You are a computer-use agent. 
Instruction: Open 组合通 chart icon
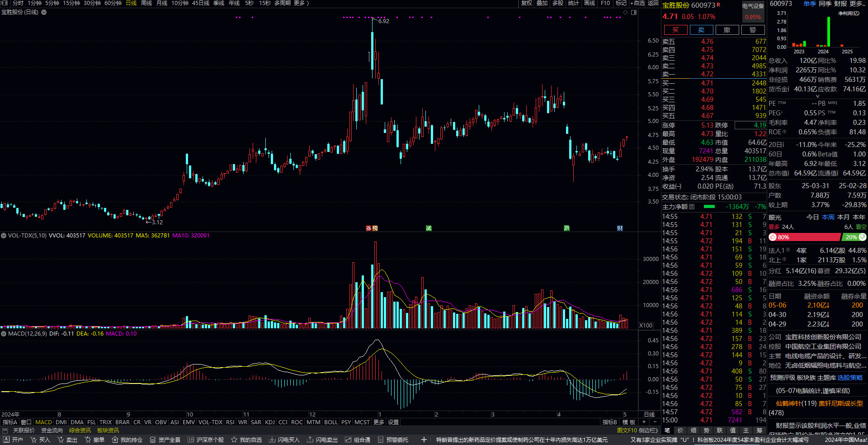pos(348,440)
